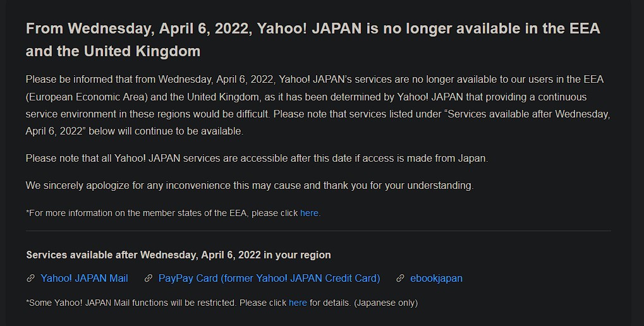
Task: Click the 'Services available after Wednesday' subheading
Action: [178, 255]
